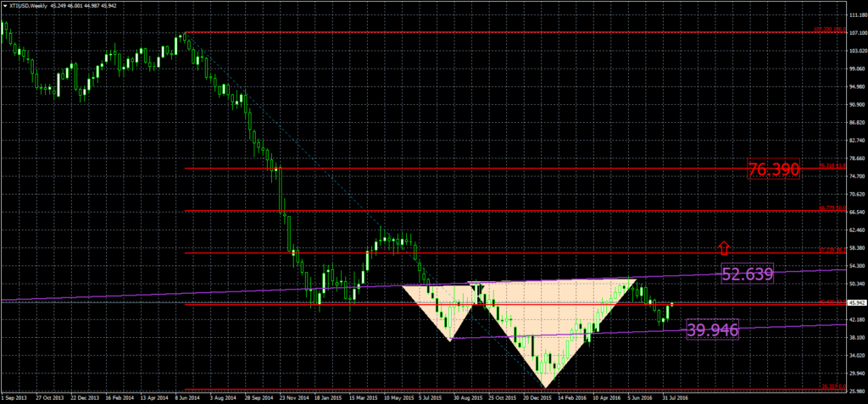Select the lower purple trendline near 39.946

click(x=780, y=326)
